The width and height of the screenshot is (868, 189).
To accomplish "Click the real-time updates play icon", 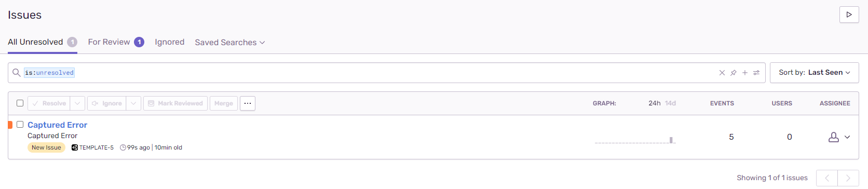I will click(x=849, y=15).
